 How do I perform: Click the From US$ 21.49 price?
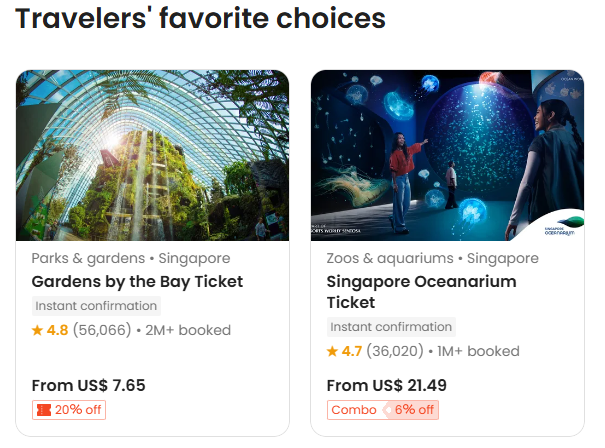387,385
